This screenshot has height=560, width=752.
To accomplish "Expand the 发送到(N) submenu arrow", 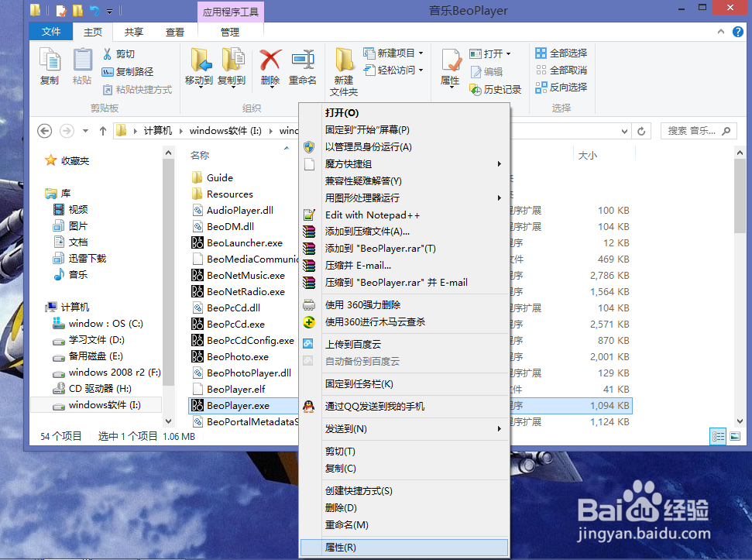I will [500, 428].
